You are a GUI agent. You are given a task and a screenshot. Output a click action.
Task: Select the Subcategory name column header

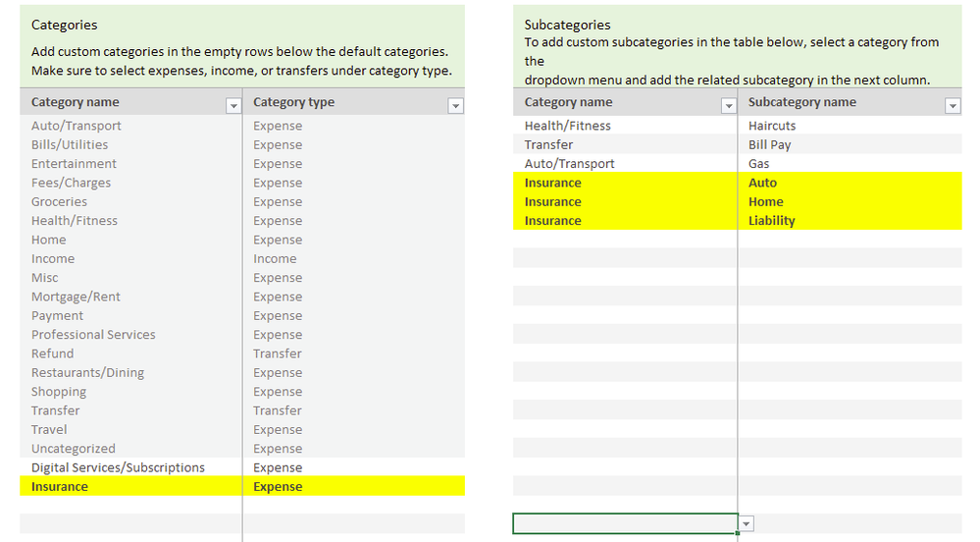click(850, 102)
